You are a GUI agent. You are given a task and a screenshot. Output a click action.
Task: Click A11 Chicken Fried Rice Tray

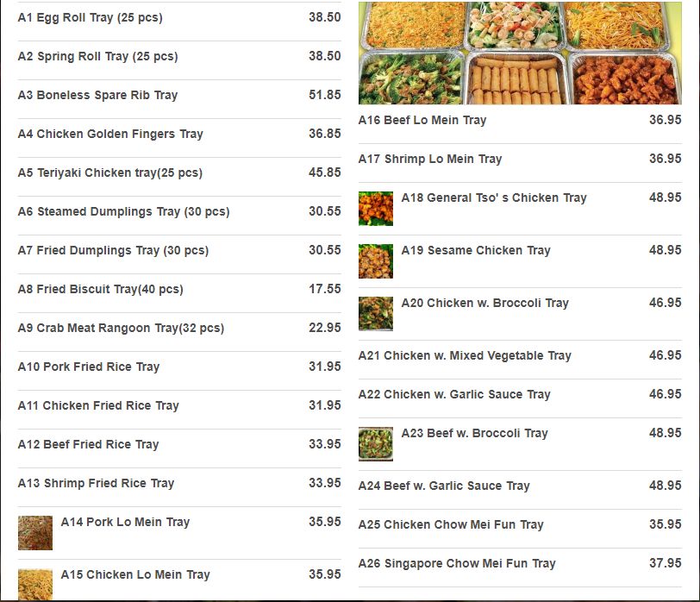point(98,406)
